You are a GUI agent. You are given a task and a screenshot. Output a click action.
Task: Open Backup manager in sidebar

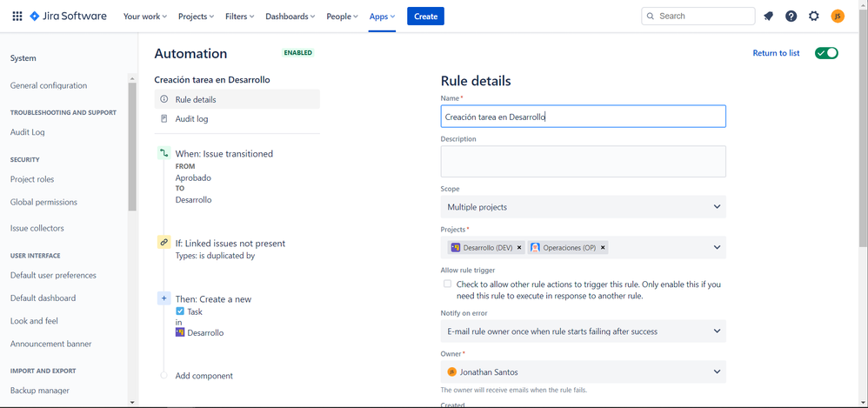(40, 391)
